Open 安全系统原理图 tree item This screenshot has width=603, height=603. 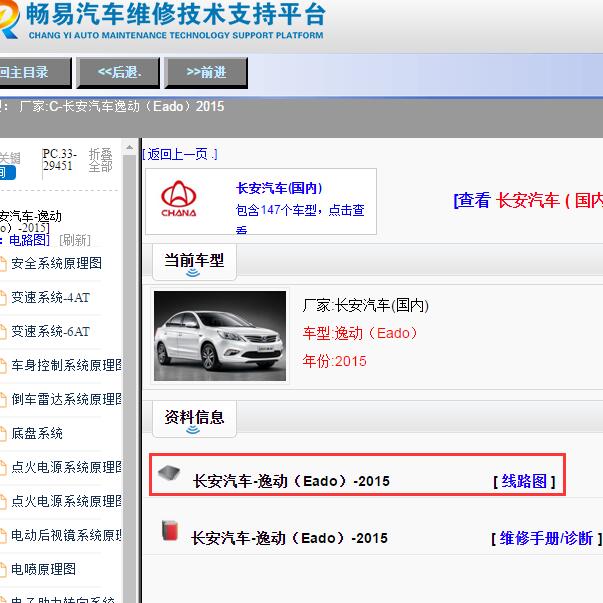[x=56, y=263]
